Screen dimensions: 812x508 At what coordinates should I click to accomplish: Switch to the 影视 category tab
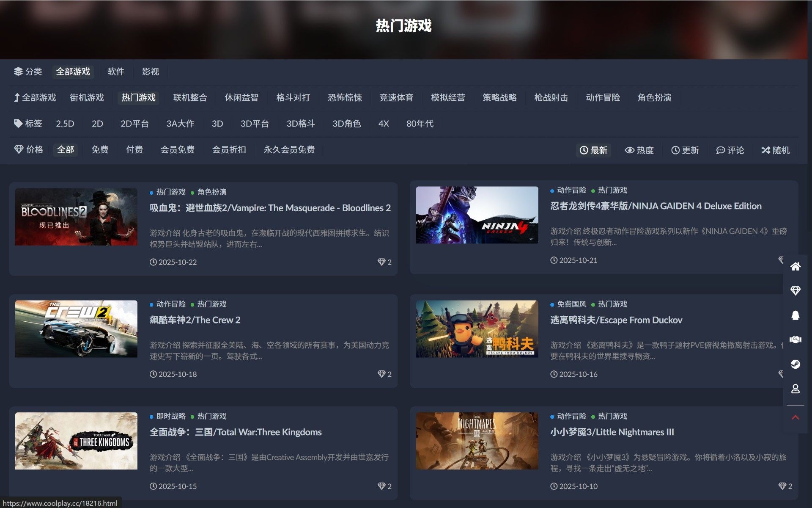click(x=150, y=72)
